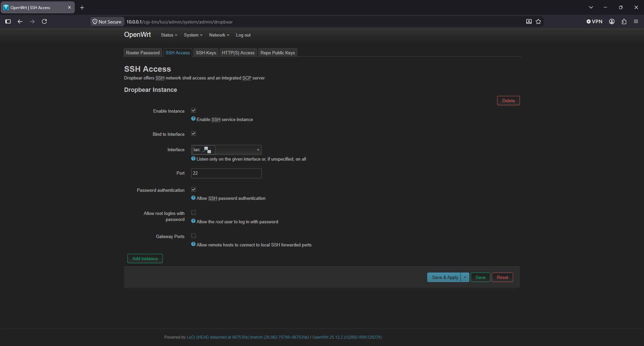Open the HTTP(S) Access tab
This screenshot has height=346, width=644.
click(238, 53)
